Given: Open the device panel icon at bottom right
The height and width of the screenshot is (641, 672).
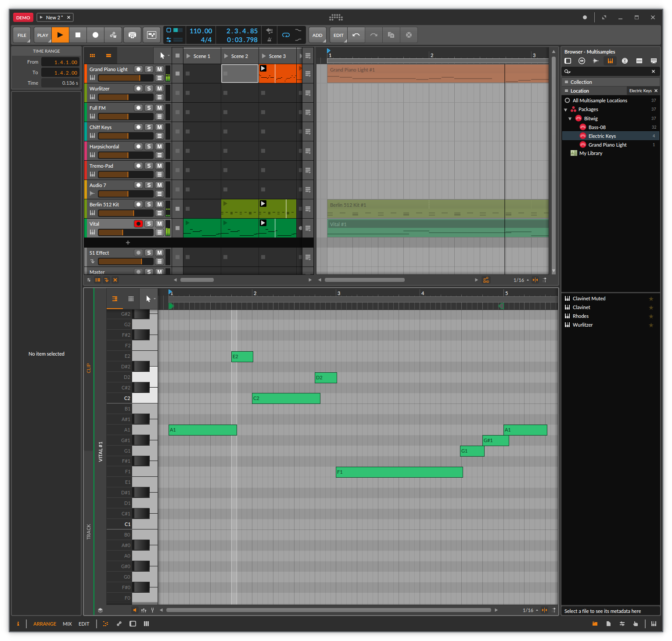Looking at the screenshot, I should tap(654, 624).
